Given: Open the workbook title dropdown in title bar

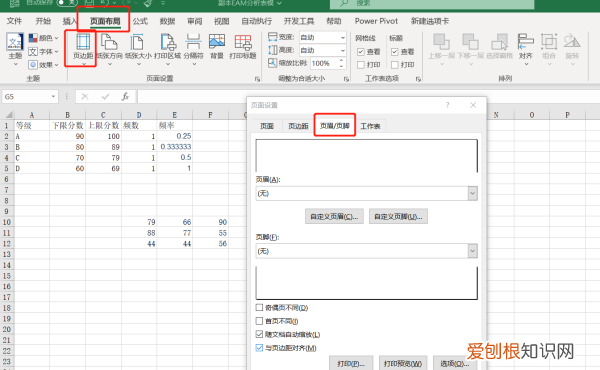Looking at the screenshot, I should 280,3.
